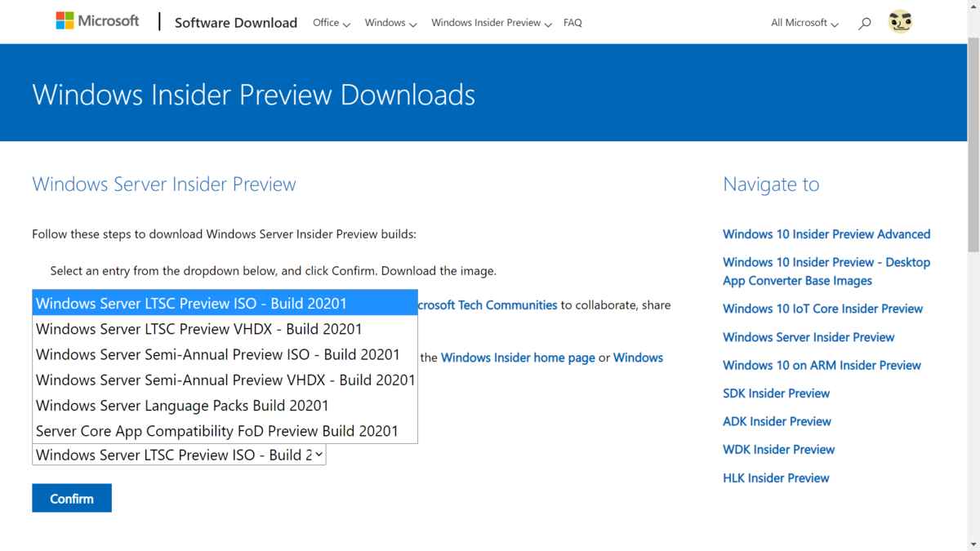
Task: Select Windows Server LTSC Preview VHDX option
Action: [225, 329]
